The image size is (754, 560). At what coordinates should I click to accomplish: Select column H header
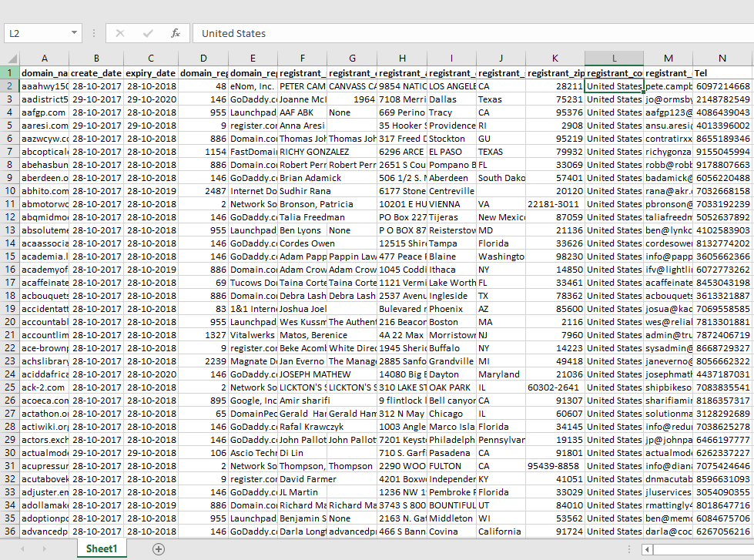(402, 59)
